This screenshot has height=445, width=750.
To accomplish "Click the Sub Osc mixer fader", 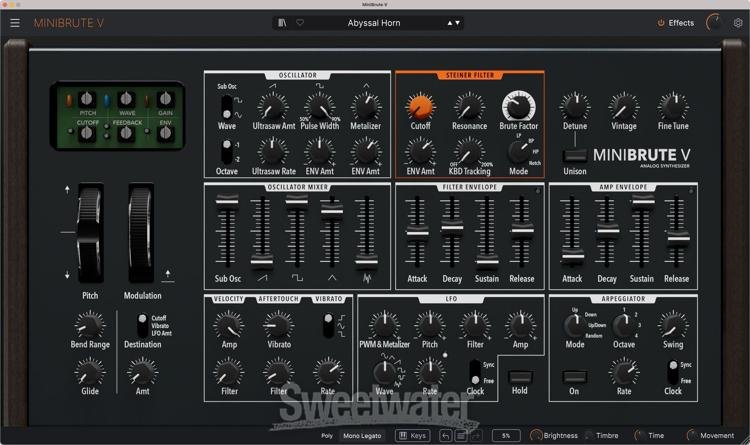I will coord(227,200).
